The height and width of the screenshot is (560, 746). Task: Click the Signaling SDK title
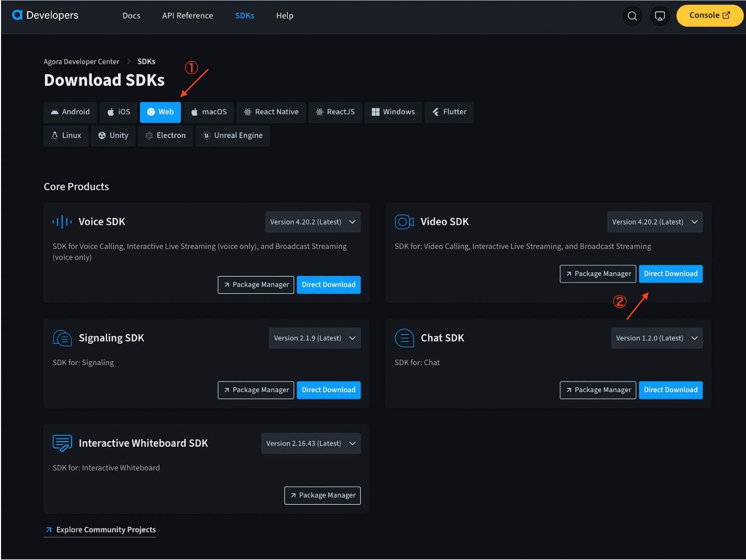111,338
